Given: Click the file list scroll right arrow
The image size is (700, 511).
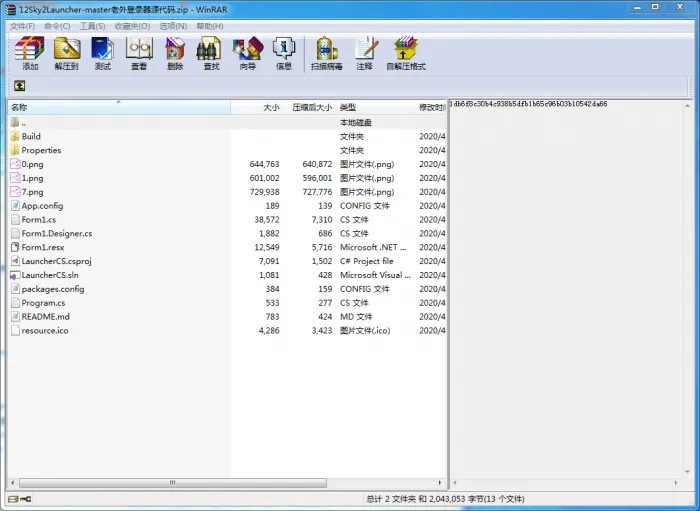Looking at the screenshot, I should (x=440, y=483).
